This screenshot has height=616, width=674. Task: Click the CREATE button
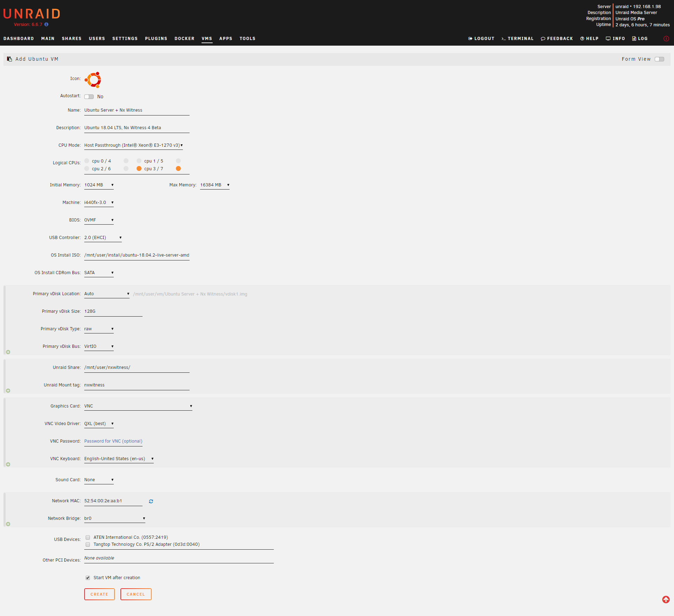(99, 594)
